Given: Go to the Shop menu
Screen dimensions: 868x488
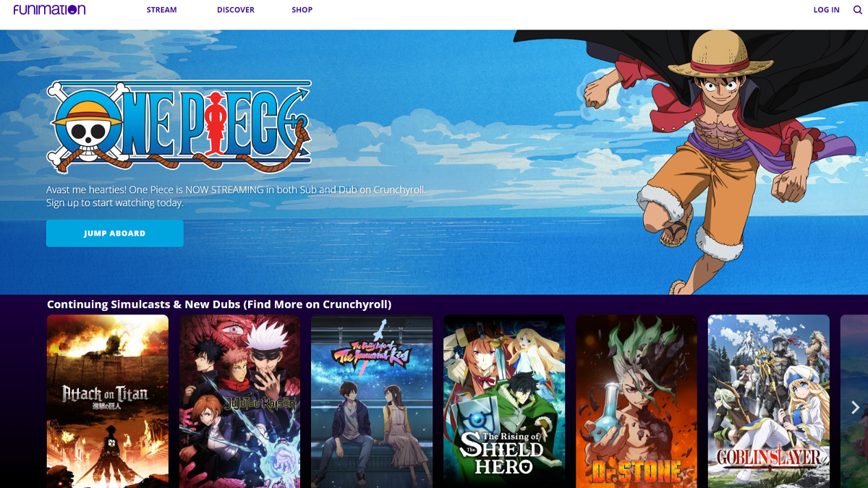Looking at the screenshot, I should tap(302, 10).
